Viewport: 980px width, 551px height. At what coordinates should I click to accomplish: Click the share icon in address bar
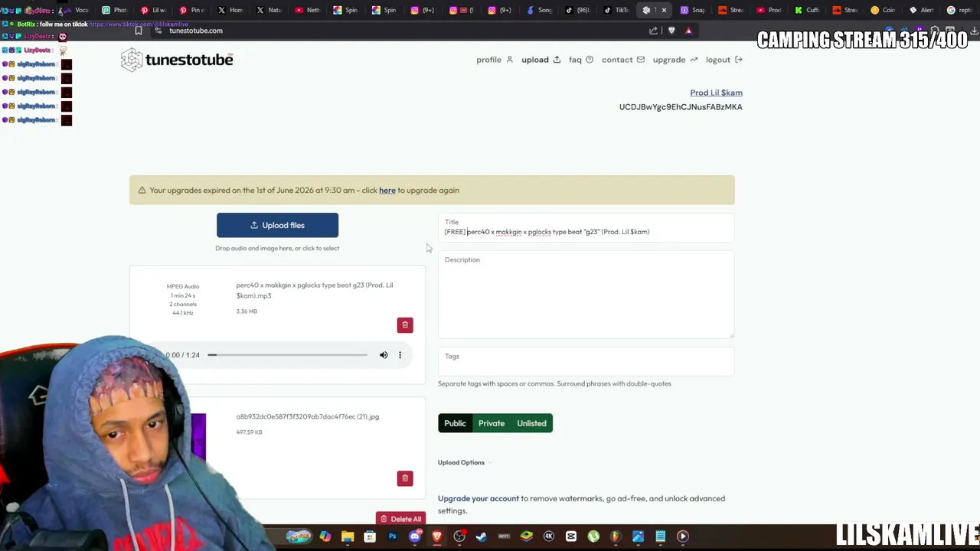pos(653,31)
